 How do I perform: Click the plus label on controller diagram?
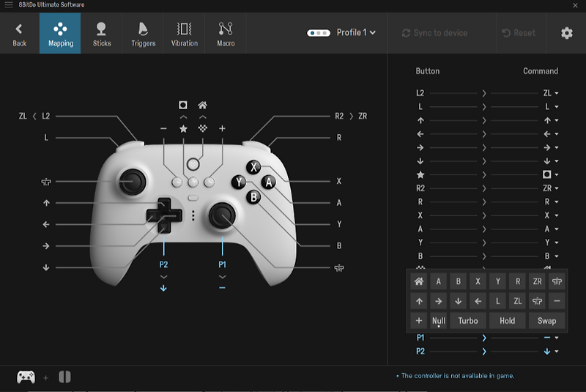(x=222, y=128)
